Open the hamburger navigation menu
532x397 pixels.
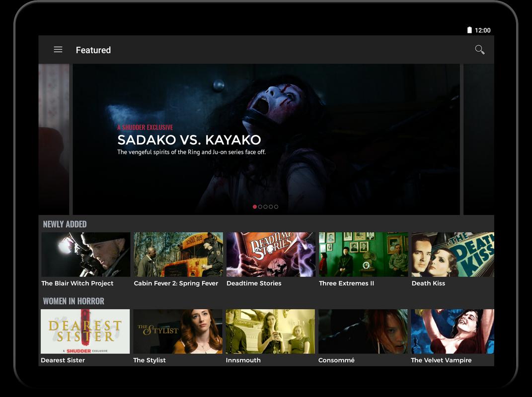pos(58,50)
